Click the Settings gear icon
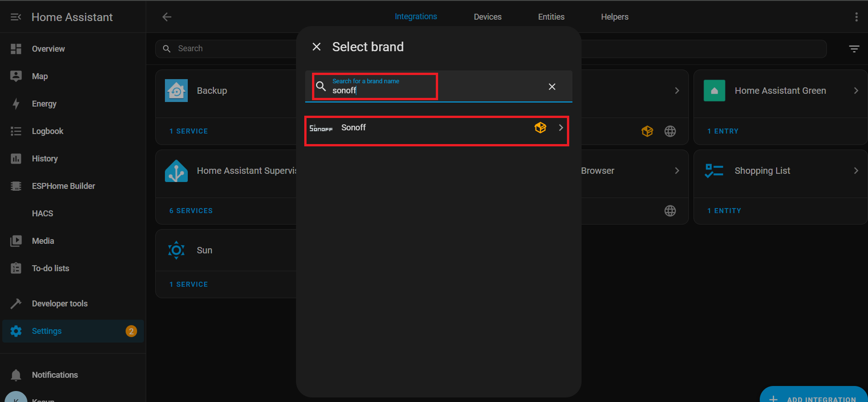The width and height of the screenshot is (868, 402). click(16, 331)
